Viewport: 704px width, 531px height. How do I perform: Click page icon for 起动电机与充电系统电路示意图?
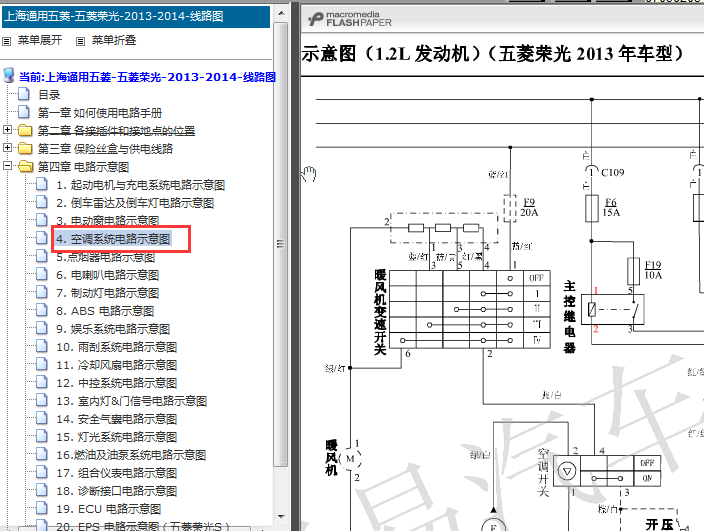pos(42,184)
